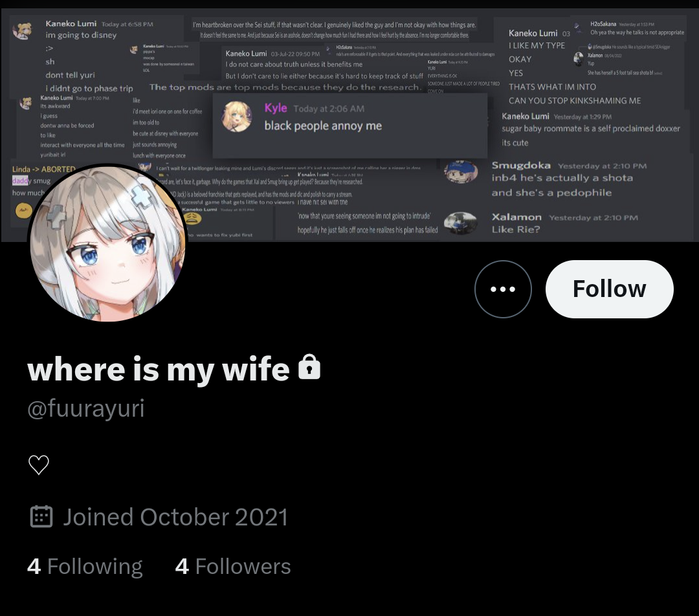Click the heart symbol in the bio

(x=39, y=465)
